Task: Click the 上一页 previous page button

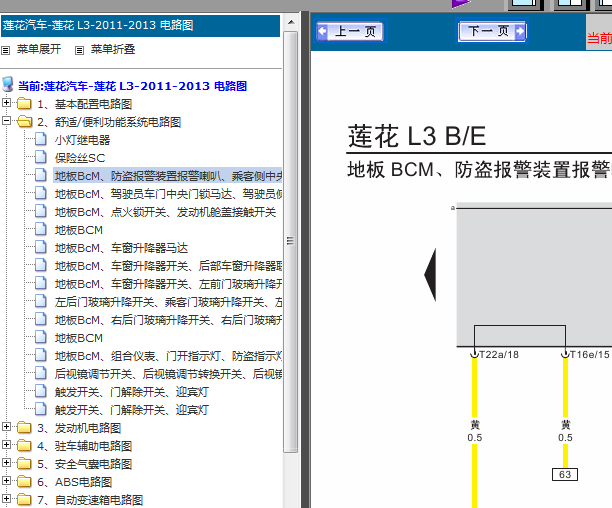Action: (x=350, y=31)
